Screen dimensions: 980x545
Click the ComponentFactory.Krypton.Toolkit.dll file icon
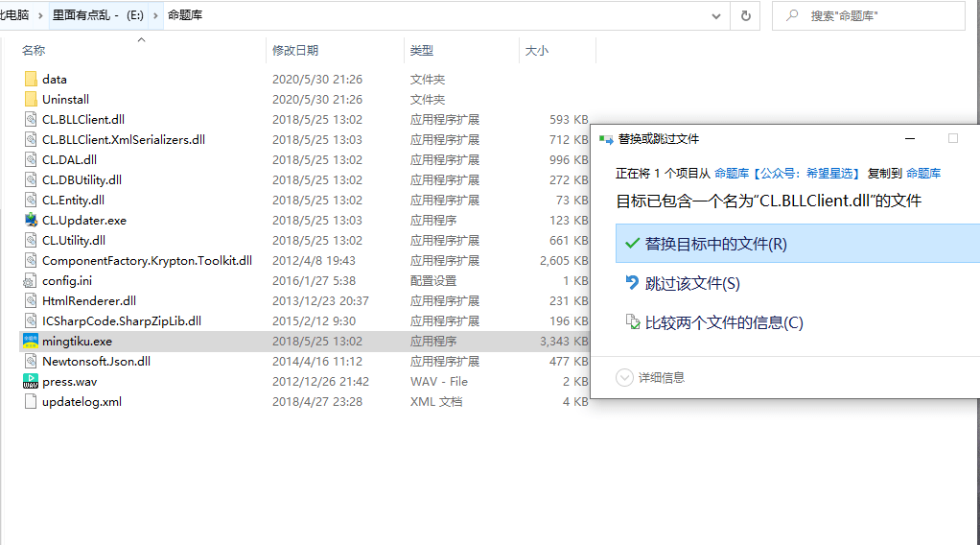point(31,260)
